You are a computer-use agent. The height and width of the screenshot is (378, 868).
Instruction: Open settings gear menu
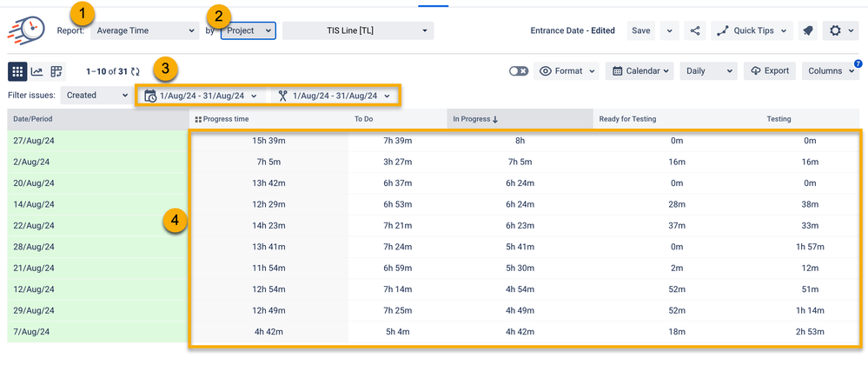pos(840,31)
